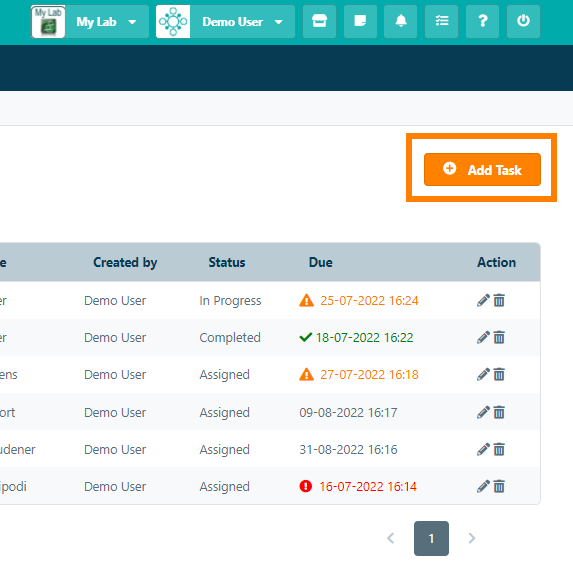This screenshot has width=573, height=581.
Task: Edit the task due 31-08-2022
Action: pyautogui.click(x=483, y=449)
